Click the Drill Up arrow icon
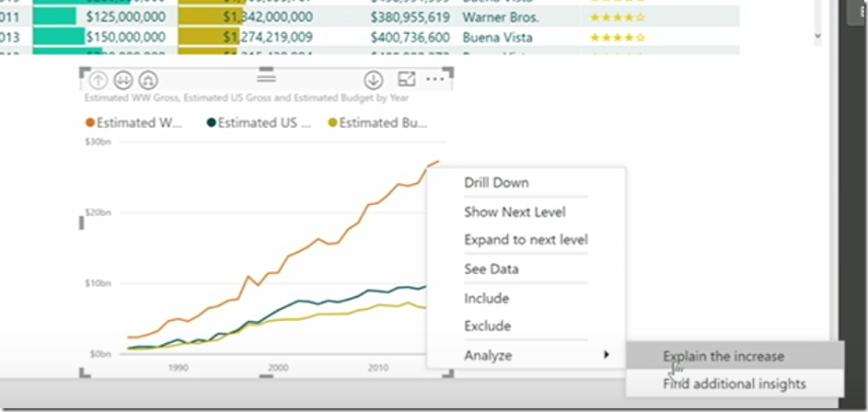868x412 pixels. [98, 80]
